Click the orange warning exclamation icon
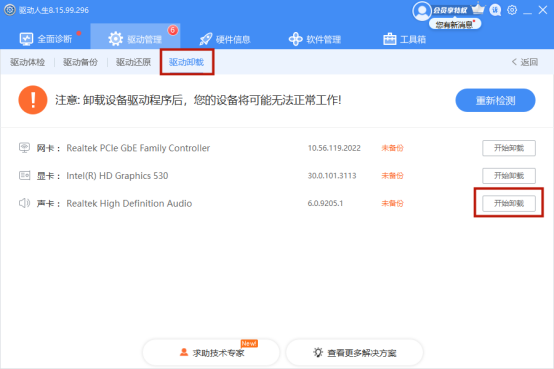This screenshot has width=554, height=369. [33, 100]
